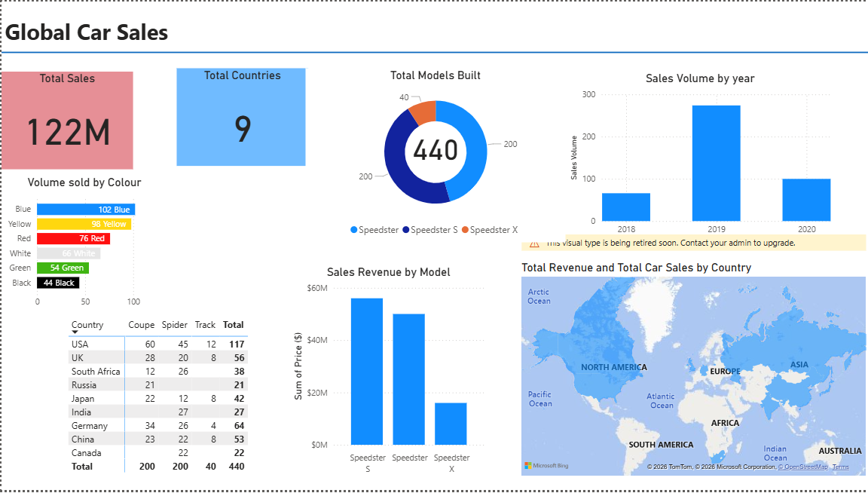
Task: Click the yellow 98 Yellow colour bar
Action: coord(84,224)
